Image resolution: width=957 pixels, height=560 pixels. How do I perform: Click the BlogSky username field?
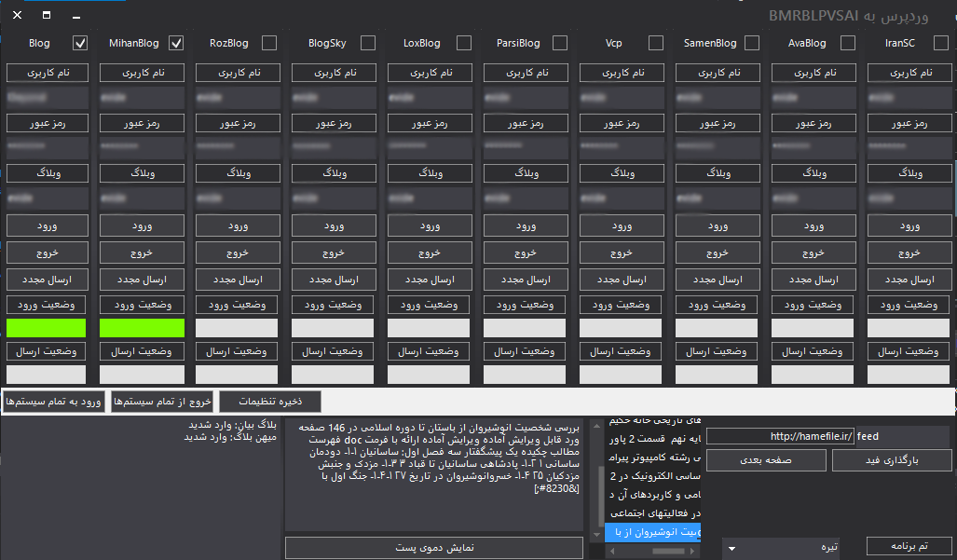[334, 98]
